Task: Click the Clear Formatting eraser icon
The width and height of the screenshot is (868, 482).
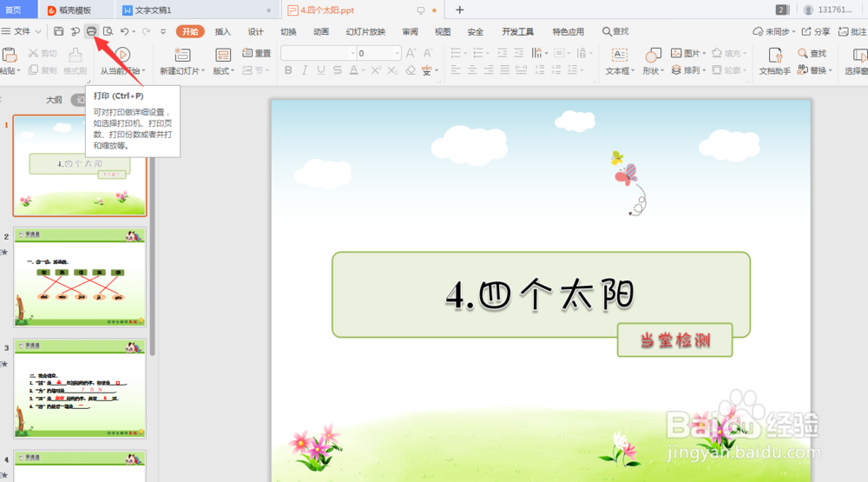Action: (411, 70)
